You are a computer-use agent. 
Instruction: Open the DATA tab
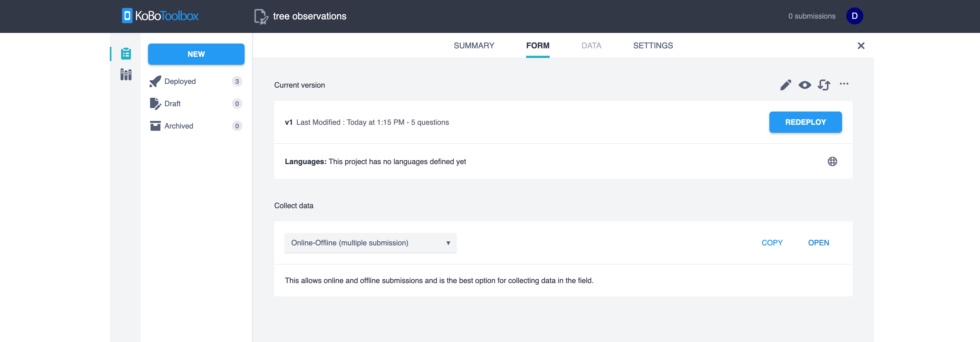coord(591,46)
